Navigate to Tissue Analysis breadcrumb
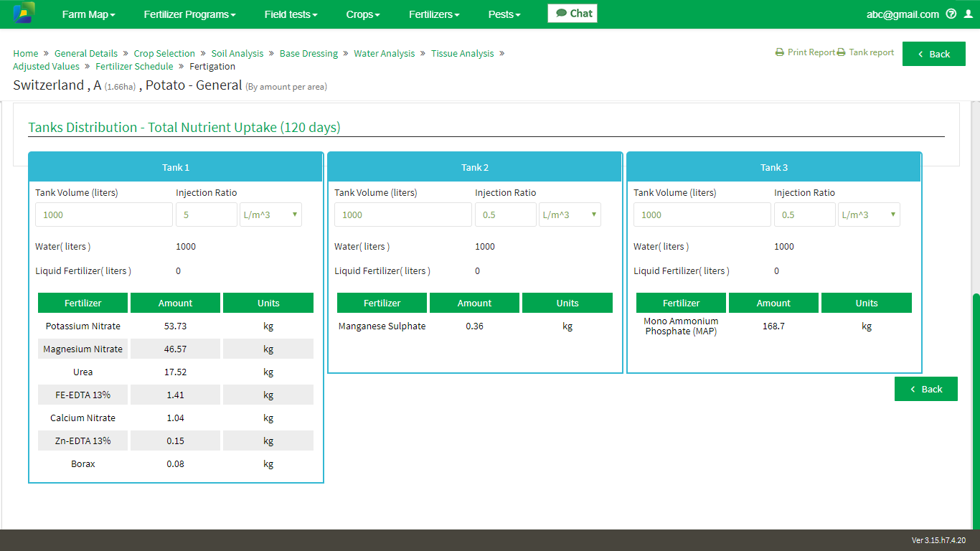 point(463,53)
